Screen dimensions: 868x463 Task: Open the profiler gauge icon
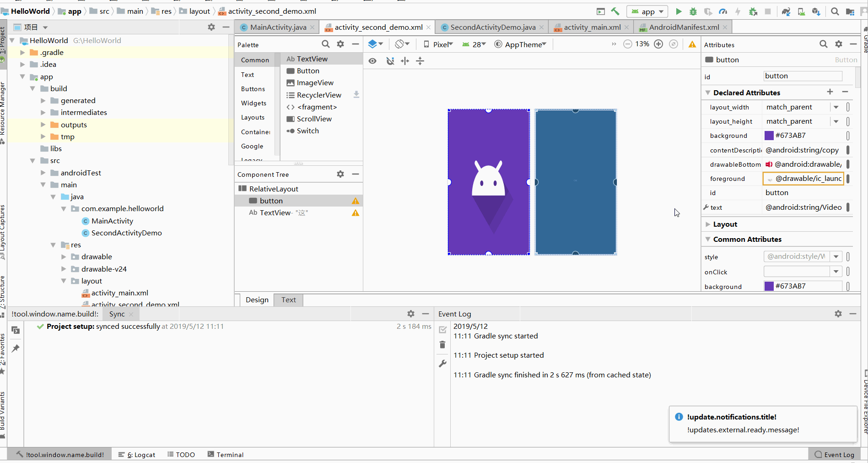[x=723, y=11]
